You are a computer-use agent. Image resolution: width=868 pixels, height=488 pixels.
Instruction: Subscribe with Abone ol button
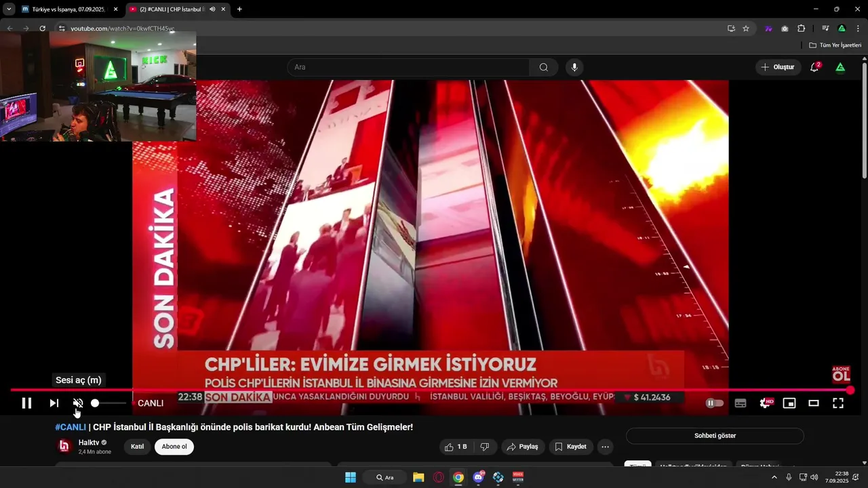point(174,447)
